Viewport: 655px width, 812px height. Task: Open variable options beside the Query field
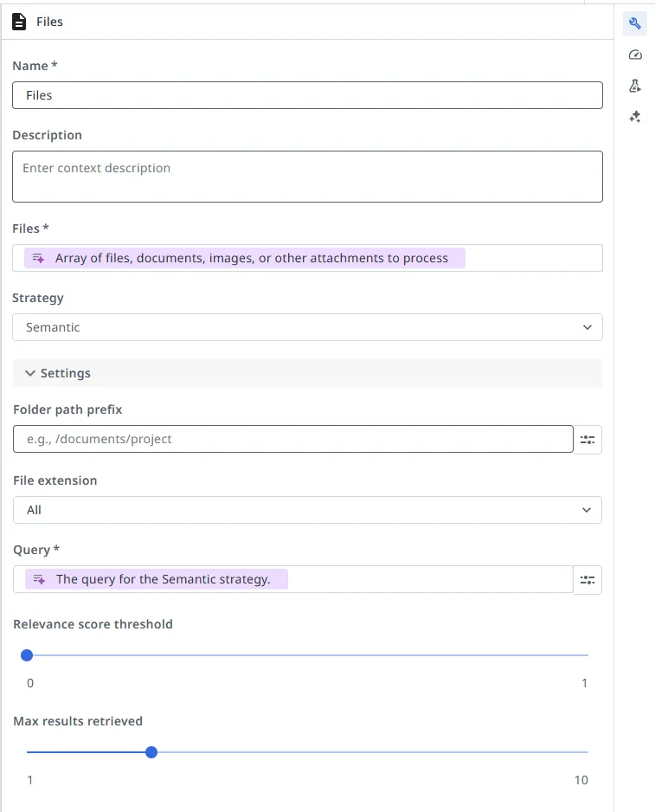tap(588, 579)
